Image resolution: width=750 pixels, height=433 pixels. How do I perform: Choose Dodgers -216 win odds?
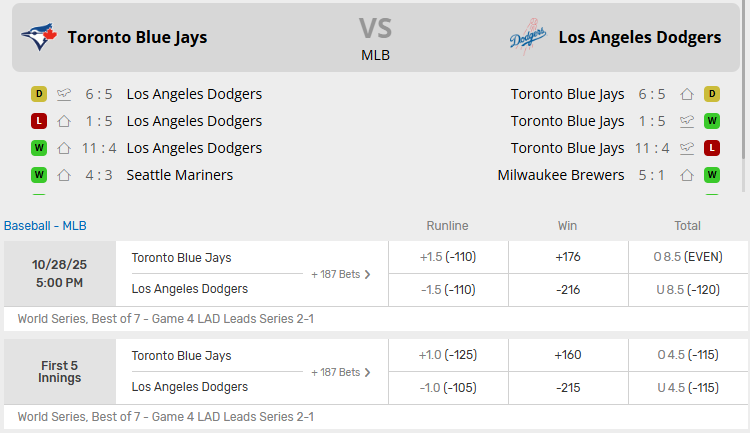[567, 289]
